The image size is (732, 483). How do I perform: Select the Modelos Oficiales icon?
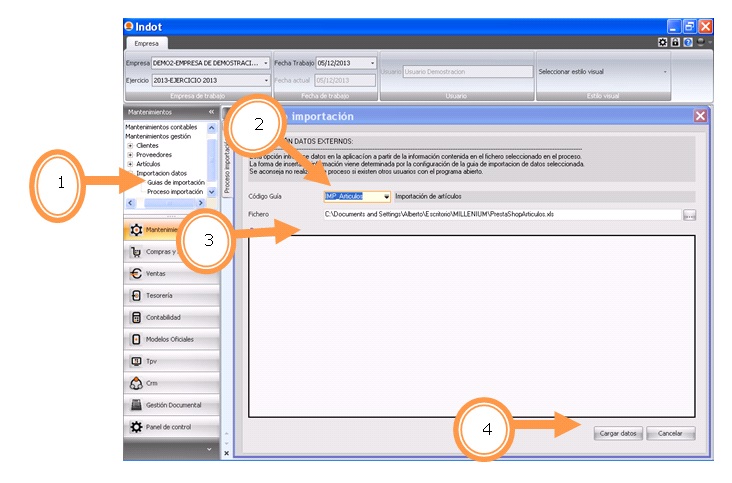pos(136,339)
